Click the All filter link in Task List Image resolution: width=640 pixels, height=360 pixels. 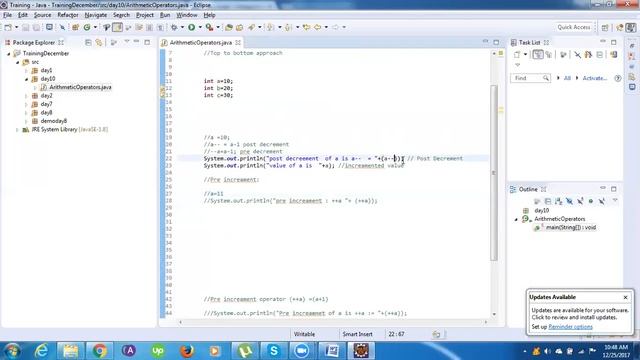point(567,78)
